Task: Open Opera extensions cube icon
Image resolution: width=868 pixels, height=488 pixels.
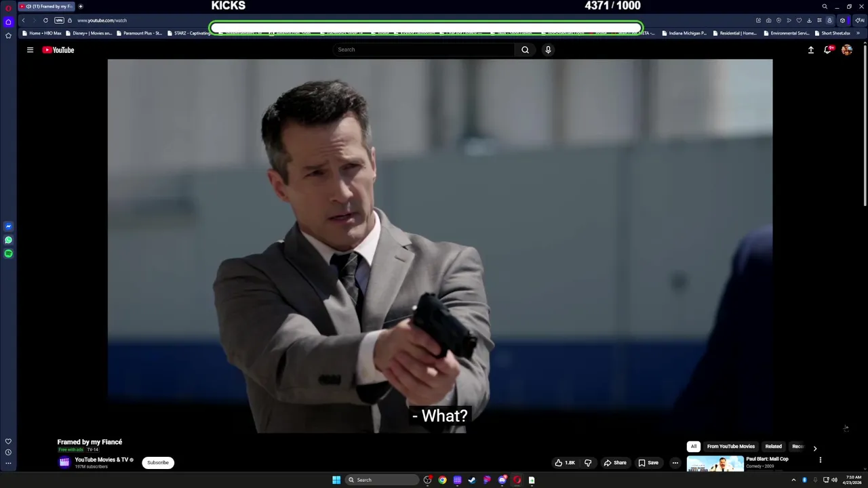Action: point(842,20)
